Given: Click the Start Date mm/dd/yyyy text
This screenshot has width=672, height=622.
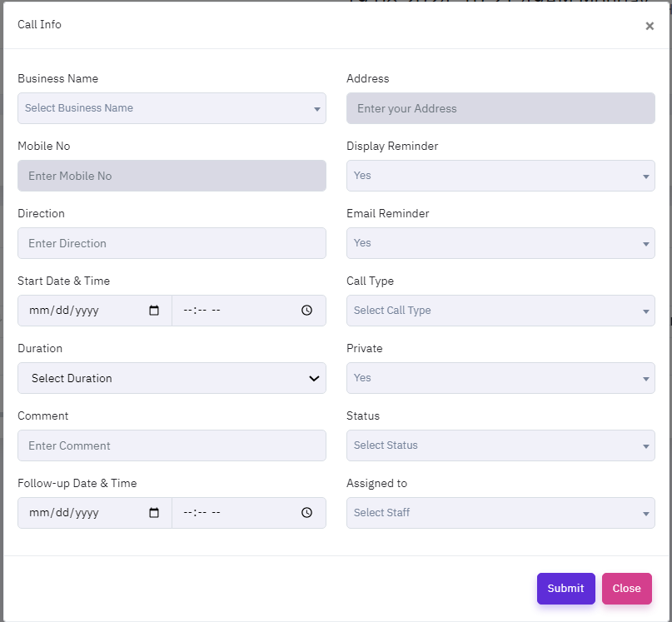Looking at the screenshot, I should point(64,311).
